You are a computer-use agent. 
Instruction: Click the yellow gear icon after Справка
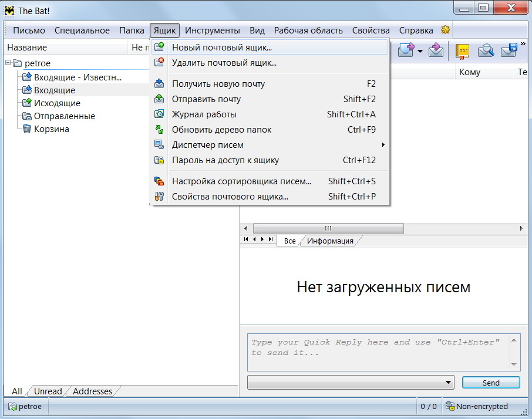click(x=445, y=30)
